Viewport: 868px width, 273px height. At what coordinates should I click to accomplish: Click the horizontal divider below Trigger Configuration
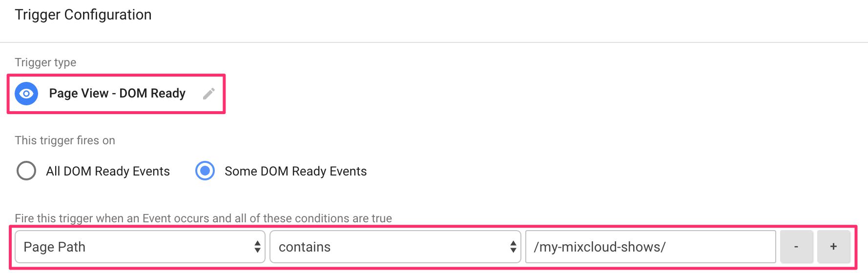434,42
